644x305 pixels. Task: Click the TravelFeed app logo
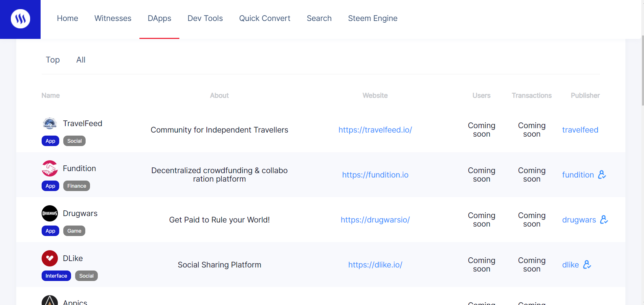pyautogui.click(x=50, y=123)
